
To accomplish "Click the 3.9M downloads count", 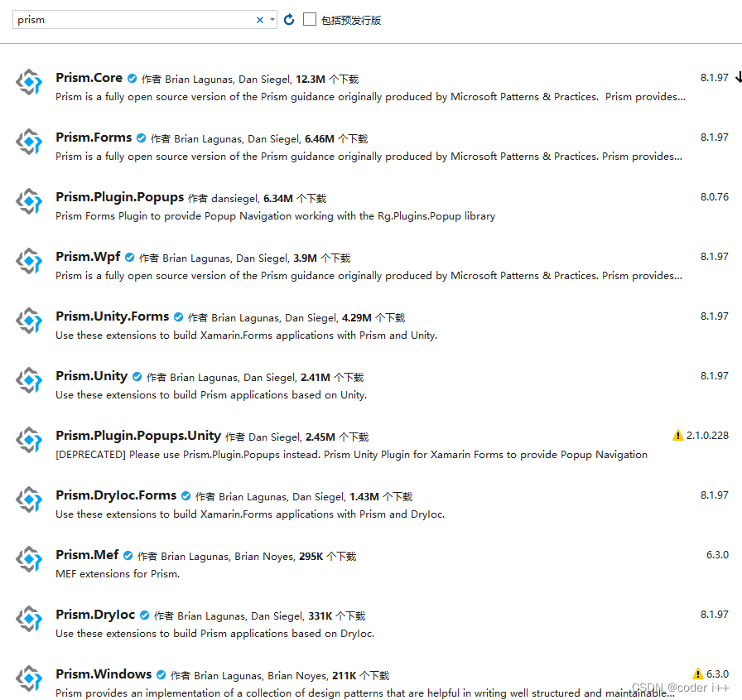I will tap(305, 258).
